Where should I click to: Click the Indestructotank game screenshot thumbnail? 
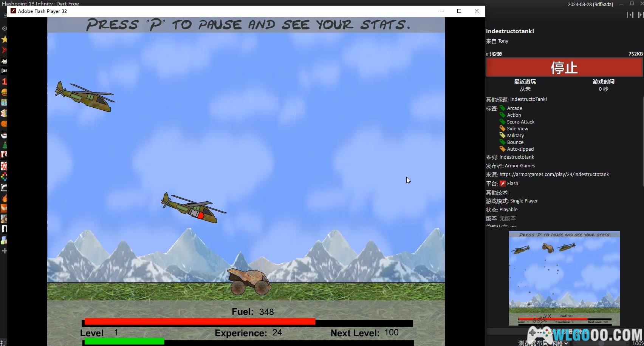click(x=564, y=278)
